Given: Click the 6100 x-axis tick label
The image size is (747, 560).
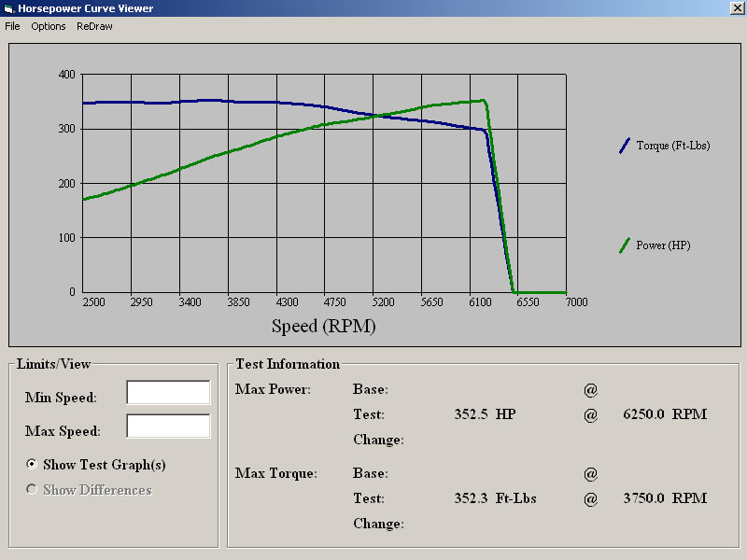Looking at the screenshot, I should click(480, 302).
